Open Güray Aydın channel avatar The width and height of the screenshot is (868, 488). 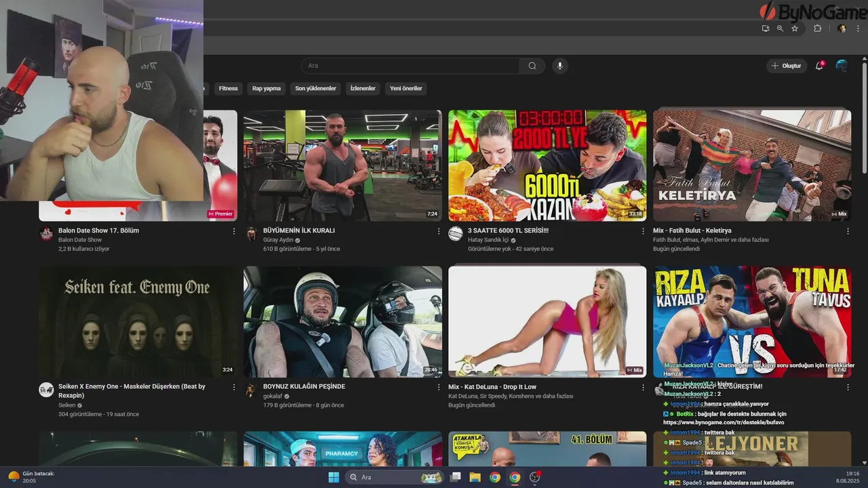point(251,234)
